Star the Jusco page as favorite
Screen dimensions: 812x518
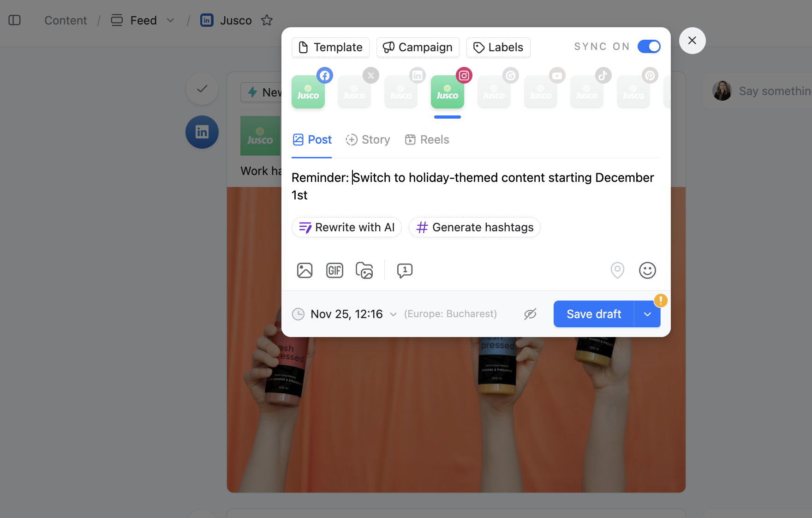tap(267, 20)
